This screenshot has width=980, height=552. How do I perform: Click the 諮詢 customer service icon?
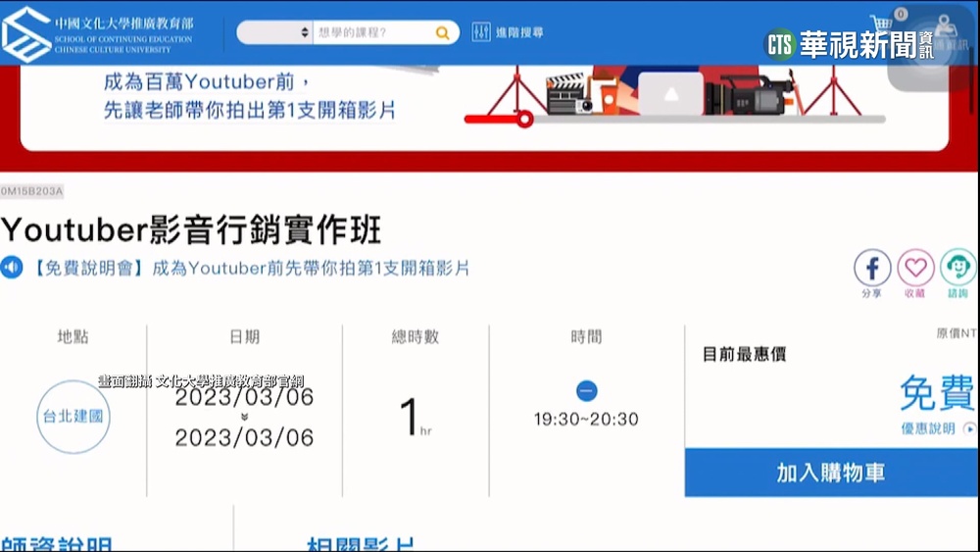click(x=958, y=269)
